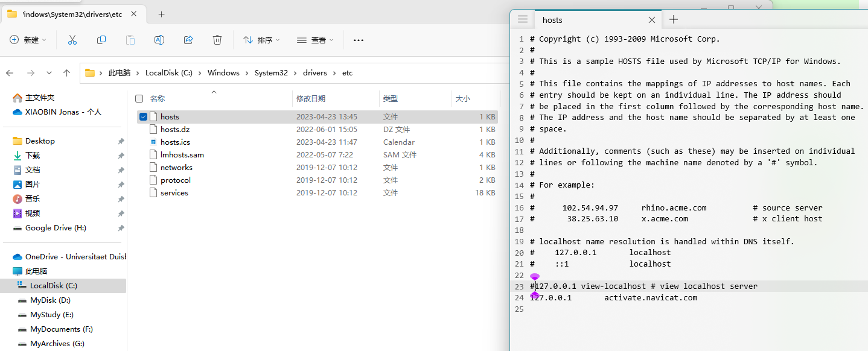Open the 排序 (Sort) dropdown
Image resolution: width=868 pixels, height=351 pixels.
261,40
